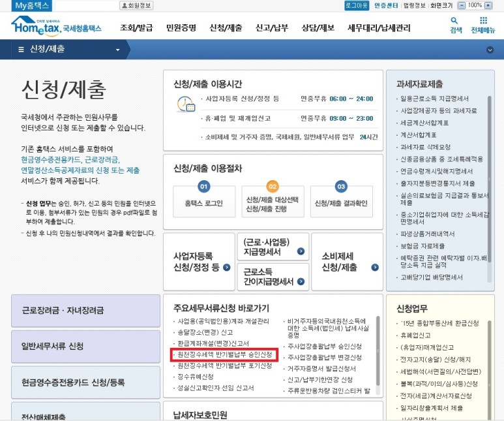Screen dimensions: 504x421
Task: Open 연금수령개시및해지명세서 link
Action: click(x=436, y=171)
